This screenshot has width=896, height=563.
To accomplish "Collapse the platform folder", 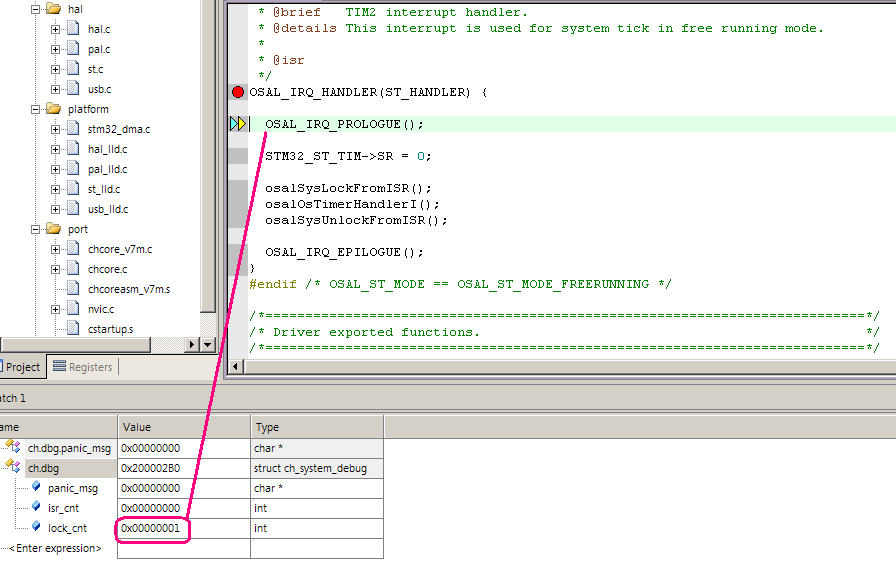I will tap(35, 109).
